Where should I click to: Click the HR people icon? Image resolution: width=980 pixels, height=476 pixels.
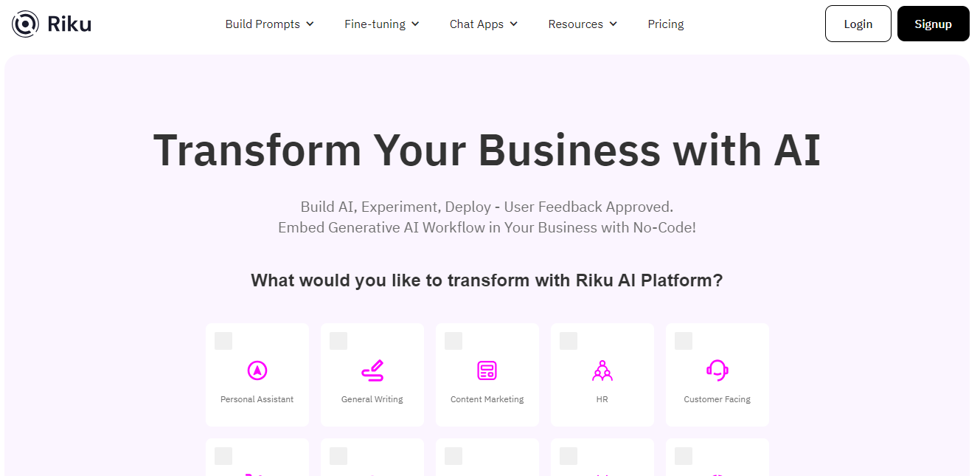point(602,370)
